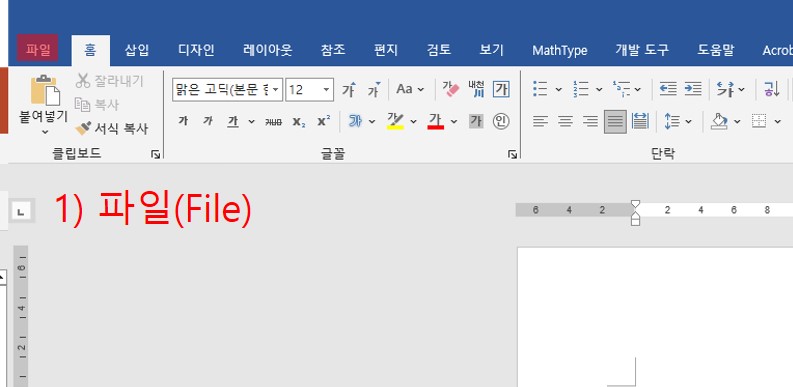Toggle superscript x²

click(x=324, y=121)
